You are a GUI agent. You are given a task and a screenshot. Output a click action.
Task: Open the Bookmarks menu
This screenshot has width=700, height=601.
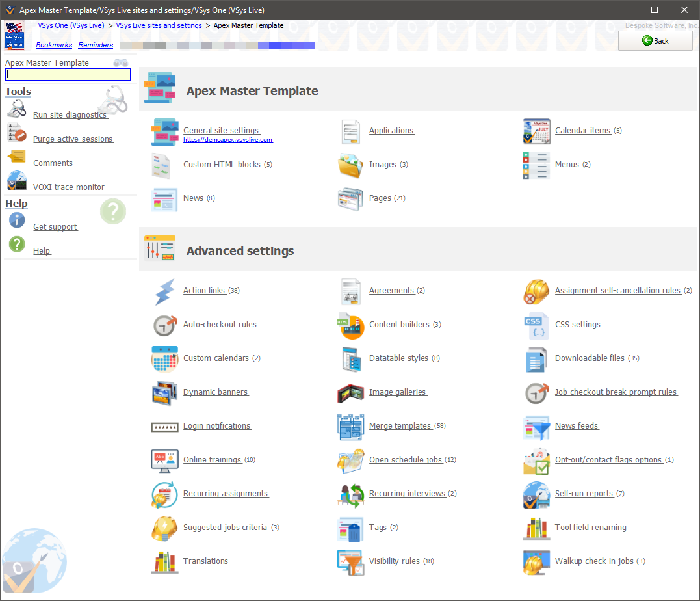[x=55, y=46]
